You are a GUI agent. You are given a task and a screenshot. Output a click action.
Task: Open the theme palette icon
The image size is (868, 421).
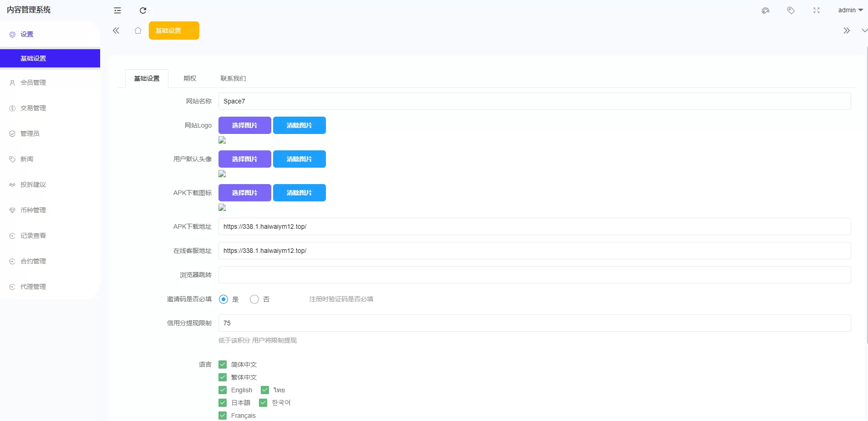tap(766, 10)
